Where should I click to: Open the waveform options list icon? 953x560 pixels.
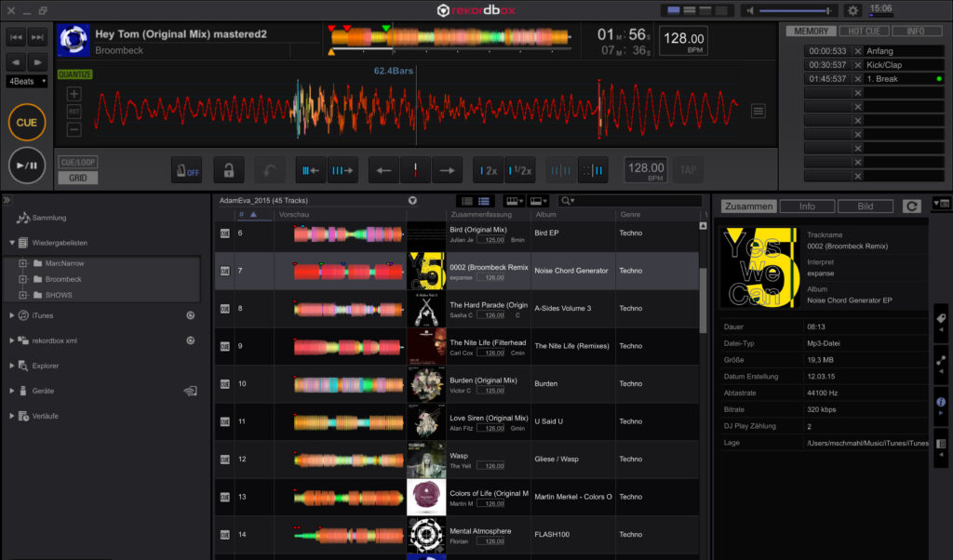[x=758, y=111]
